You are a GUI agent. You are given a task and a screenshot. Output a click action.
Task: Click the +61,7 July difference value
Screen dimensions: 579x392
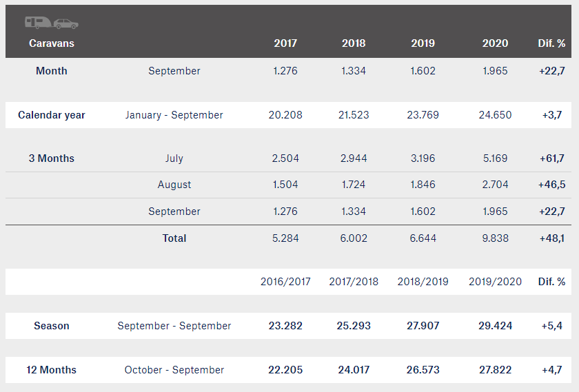[552, 158]
